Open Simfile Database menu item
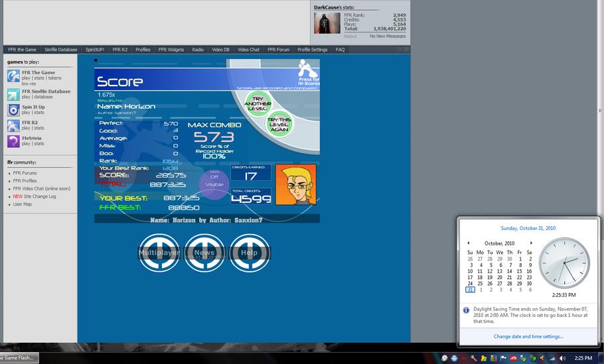Viewport: 604px width, 364px height. 61,50
